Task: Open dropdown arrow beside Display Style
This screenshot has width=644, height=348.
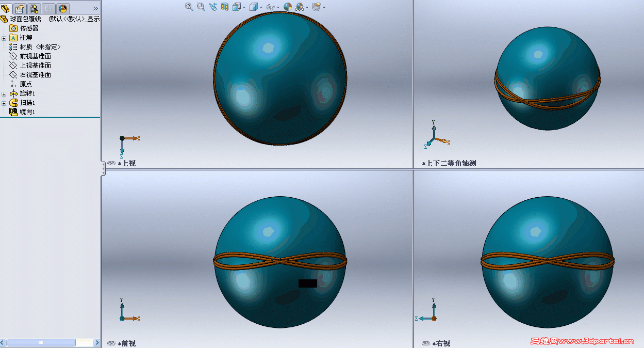Action: (x=261, y=7)
